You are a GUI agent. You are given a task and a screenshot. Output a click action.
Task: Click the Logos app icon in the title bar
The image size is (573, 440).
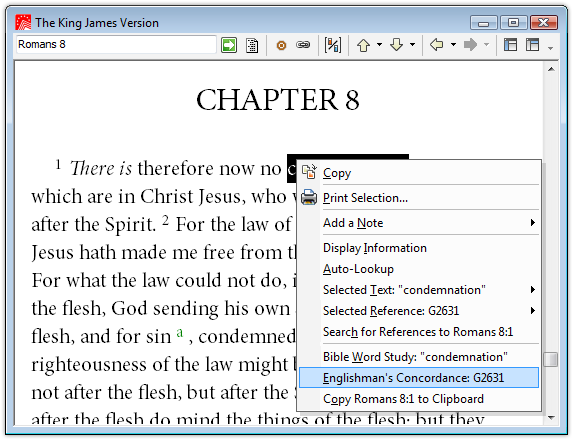(x=23, y=23)
